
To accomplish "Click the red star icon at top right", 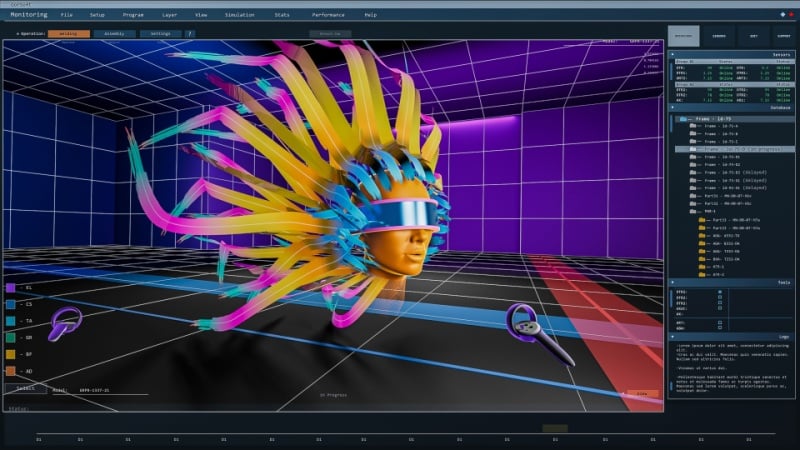I will click(x=791, y=16).
